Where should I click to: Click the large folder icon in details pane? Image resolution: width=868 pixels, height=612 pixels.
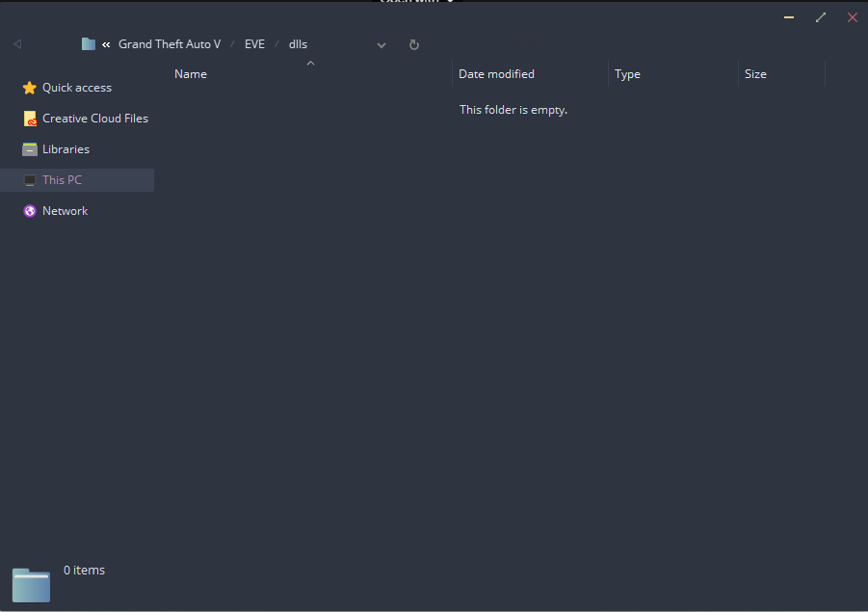(31, 585)
